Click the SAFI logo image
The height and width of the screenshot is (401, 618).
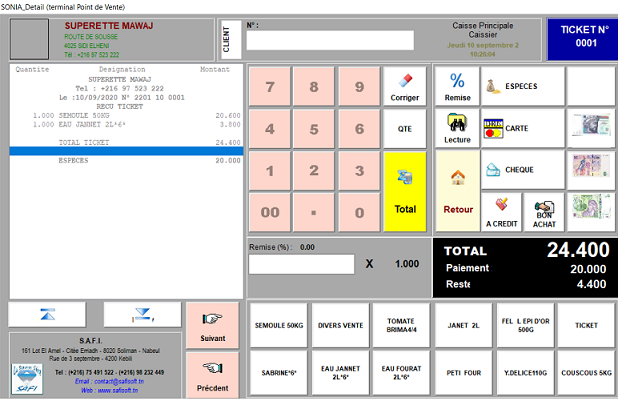(x=27, y=379)
